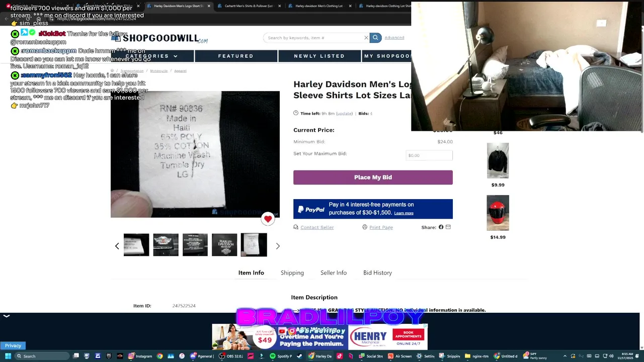Select the Item Info tab
Image resolution: width=644 pixels, height=362 pixels.
click(251, 273)
